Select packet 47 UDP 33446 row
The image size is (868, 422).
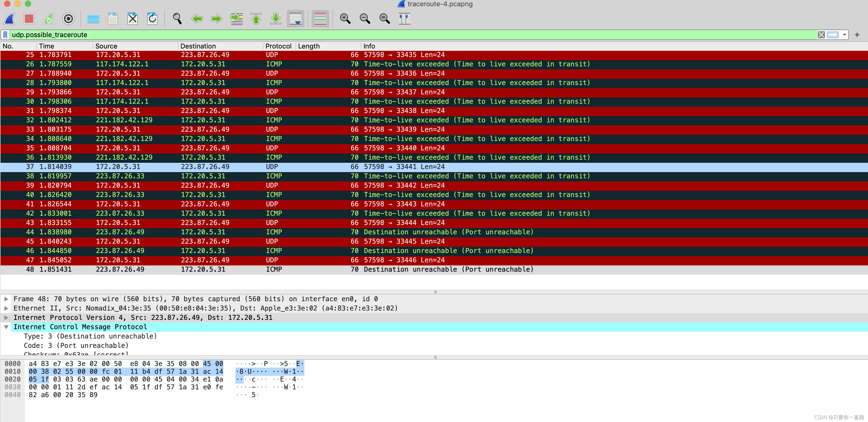(434, 260)
